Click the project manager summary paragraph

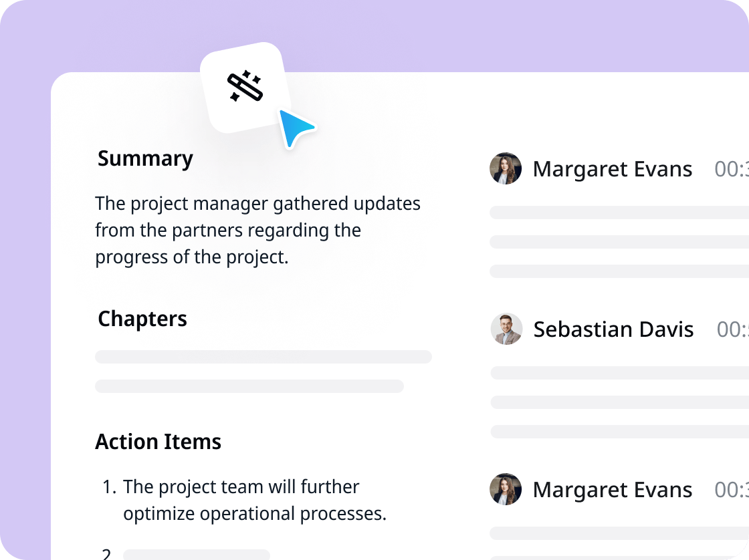click(257, 231)
